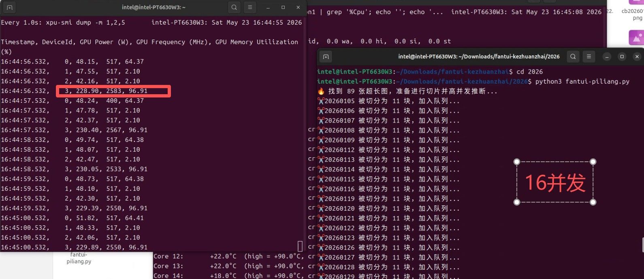Click the line '20260128 被切分为 11 块'
The height and width of the screenshot is (279, 644).
(389, 267)
